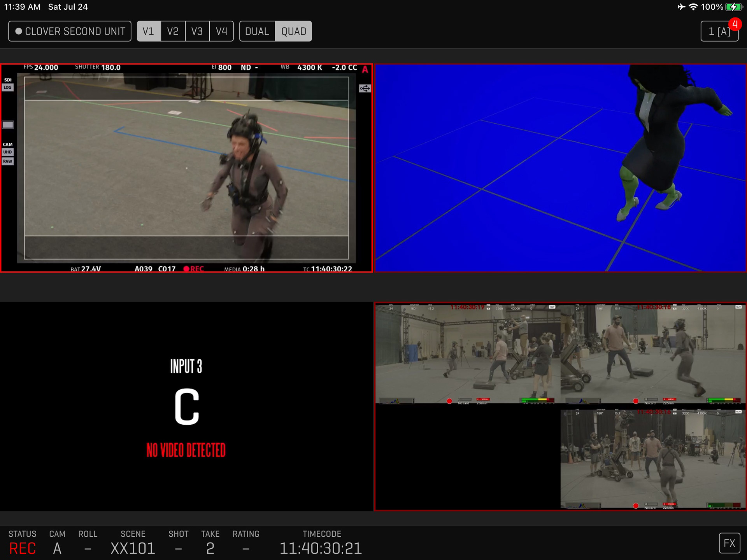Open the FX panel button
747x560 pixels.
(729, 543)
